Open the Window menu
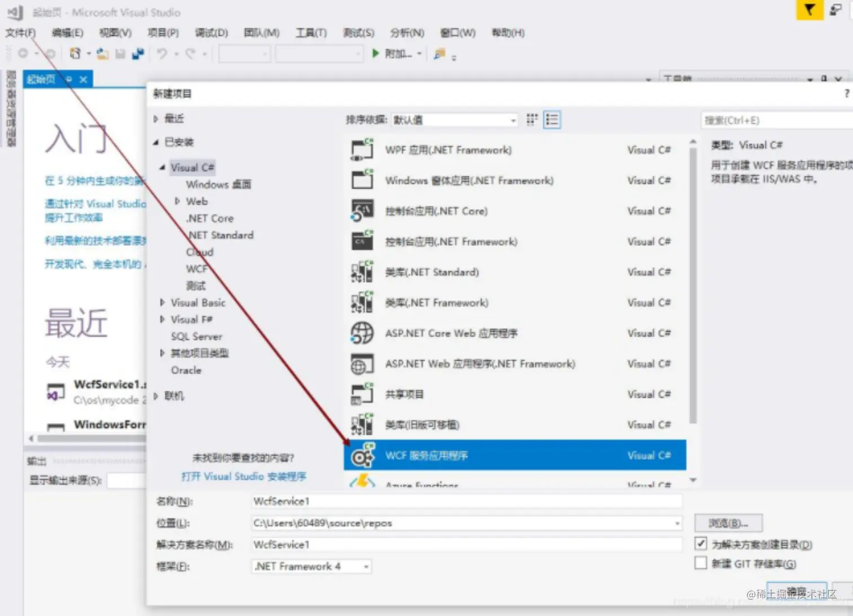 point(458,33)
